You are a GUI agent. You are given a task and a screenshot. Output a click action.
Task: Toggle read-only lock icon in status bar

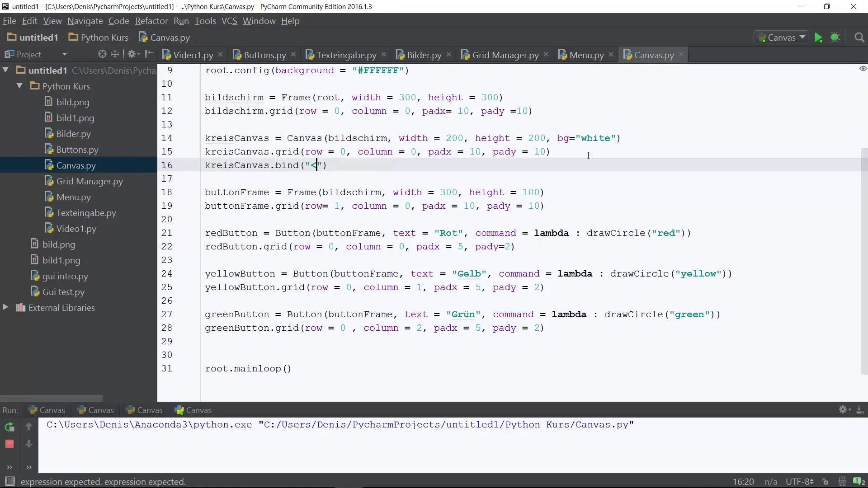[x=826, y=482]
